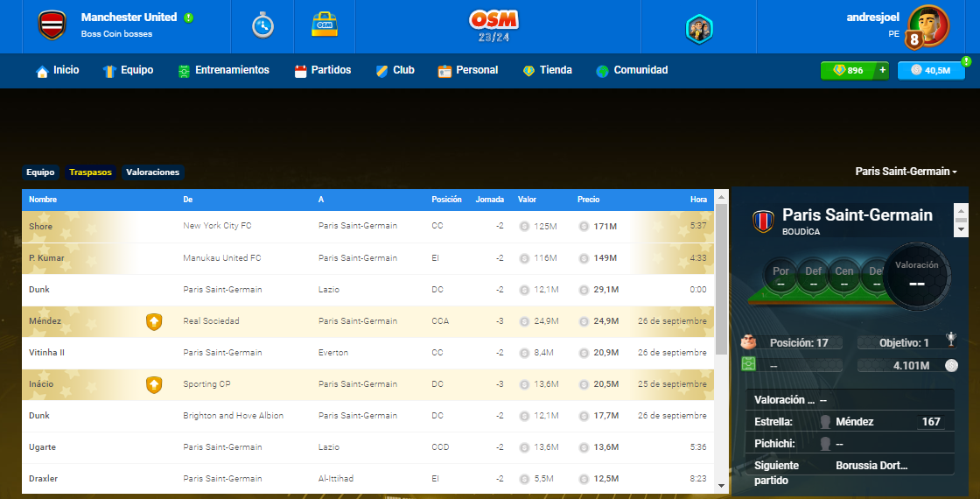Switch to the Equipo tab

(x=40, y=172)
